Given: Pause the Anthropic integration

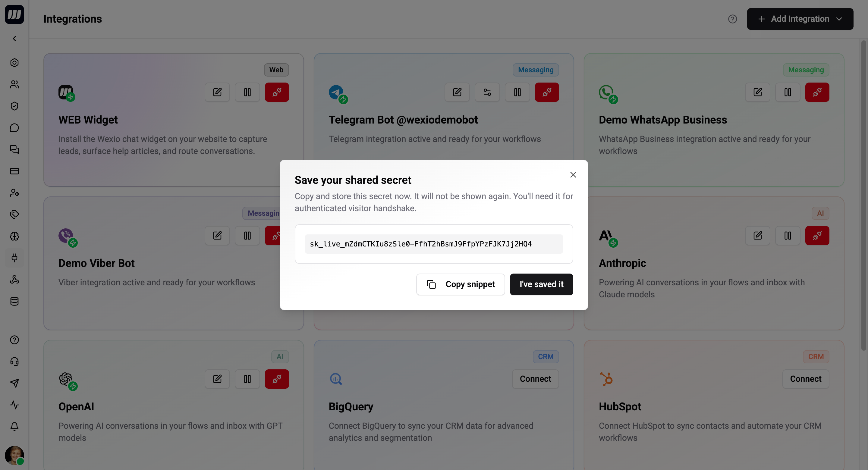Looking at the screenshot, I should point(788,236).
